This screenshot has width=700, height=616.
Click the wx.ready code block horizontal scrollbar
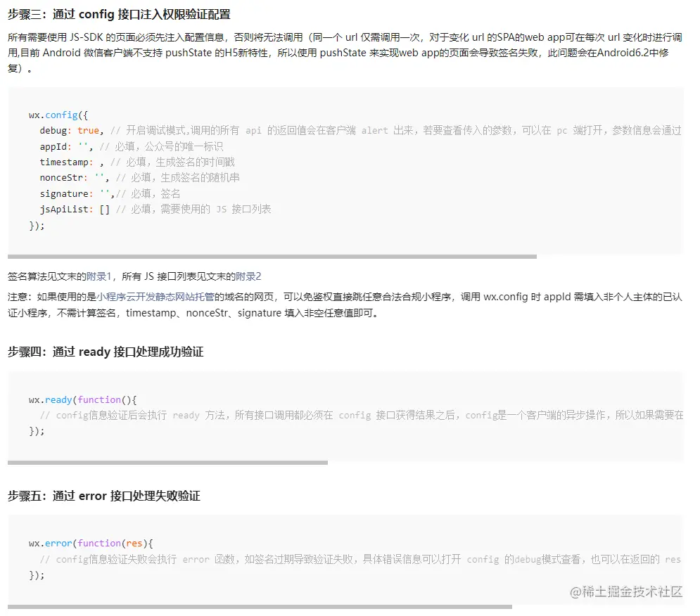(167, 463)
